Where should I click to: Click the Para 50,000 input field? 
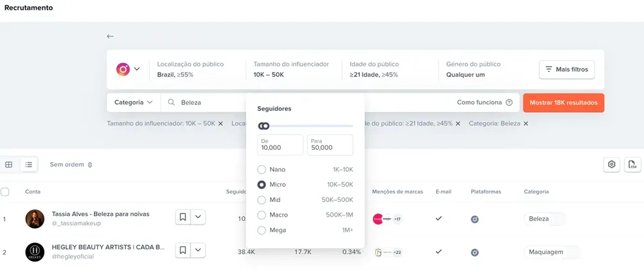point(330,145)
